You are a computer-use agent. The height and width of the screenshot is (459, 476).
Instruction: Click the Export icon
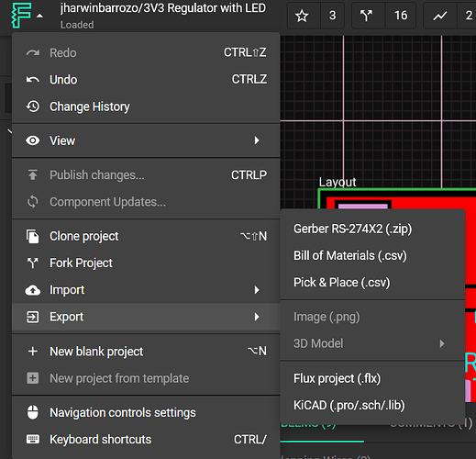click(33, 317)
